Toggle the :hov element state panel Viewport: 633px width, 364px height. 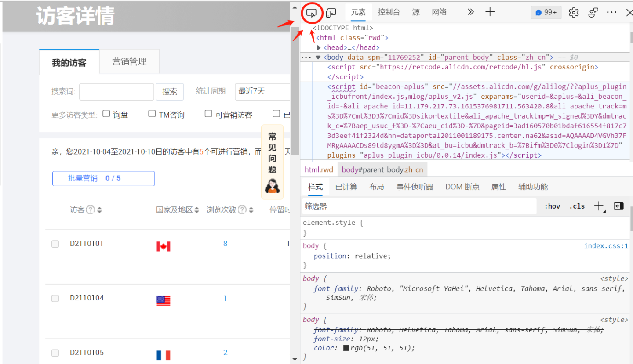pos(552,206)
